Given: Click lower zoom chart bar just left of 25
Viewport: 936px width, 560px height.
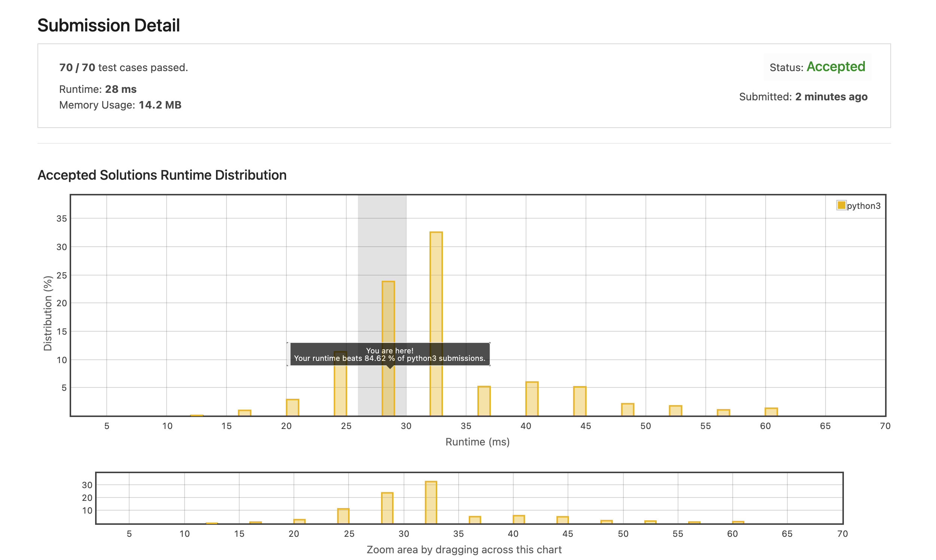Looking at the screenshot, I should (343, 516).
